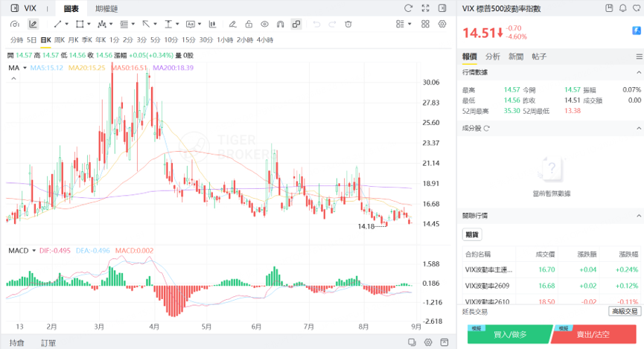Select the 5日 timeframe

point(31,40)
